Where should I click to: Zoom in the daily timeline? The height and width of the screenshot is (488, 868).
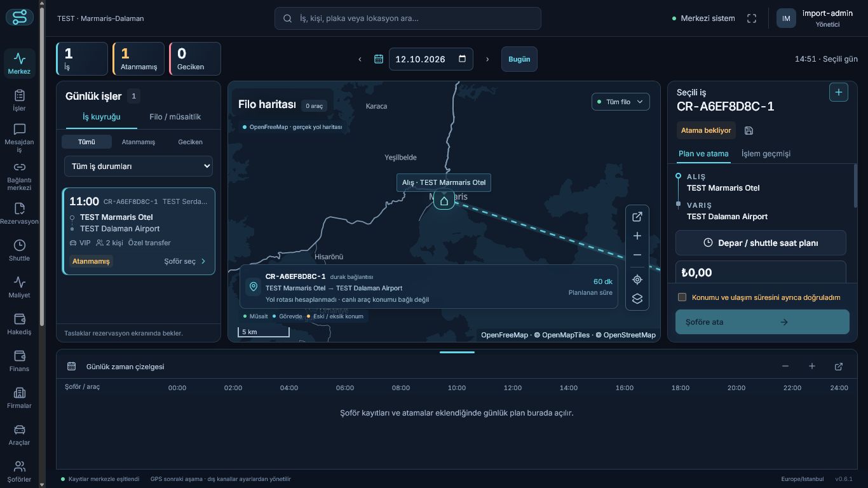click(x=812, y=366)
